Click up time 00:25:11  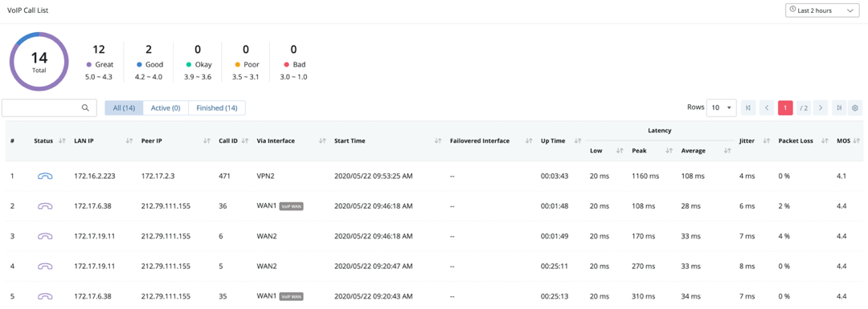tap(554, 266)
